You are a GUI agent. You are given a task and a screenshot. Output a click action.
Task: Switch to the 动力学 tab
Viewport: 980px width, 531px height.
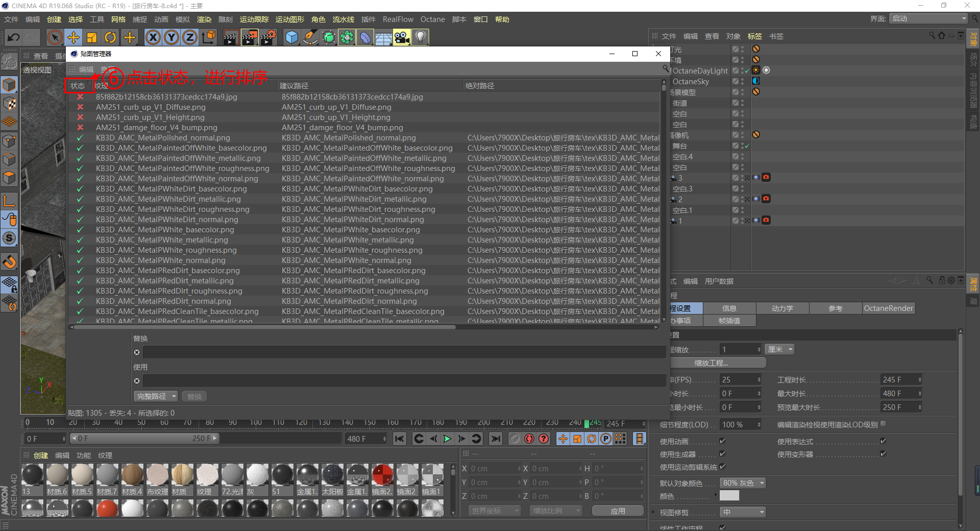(x=782, y=308)
